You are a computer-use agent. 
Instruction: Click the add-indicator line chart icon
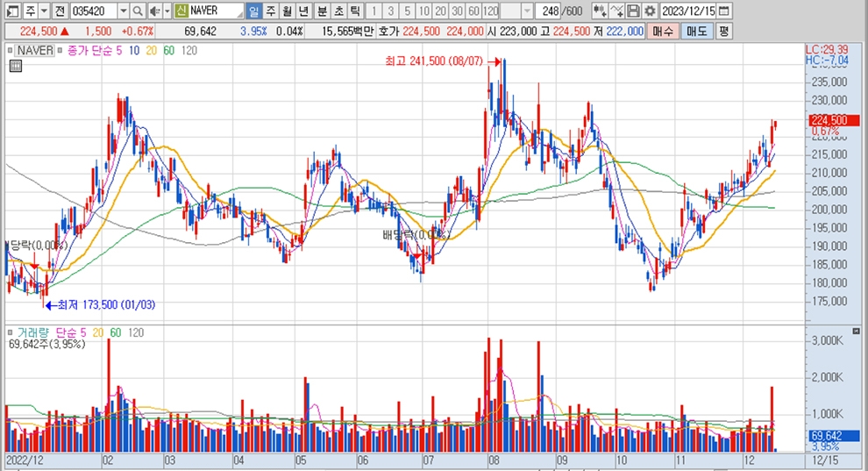[616, 11]
